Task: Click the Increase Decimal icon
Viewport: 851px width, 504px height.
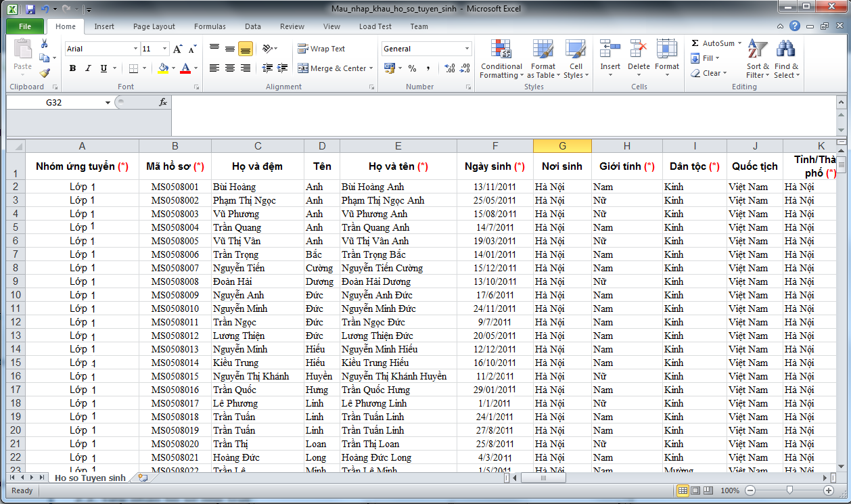Action: (x=449, y=68)
